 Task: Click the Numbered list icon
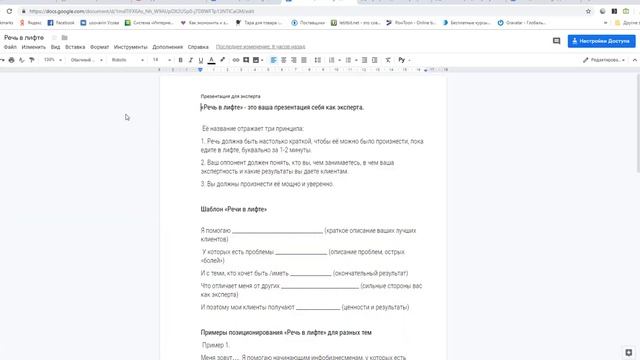click(331, 60)
